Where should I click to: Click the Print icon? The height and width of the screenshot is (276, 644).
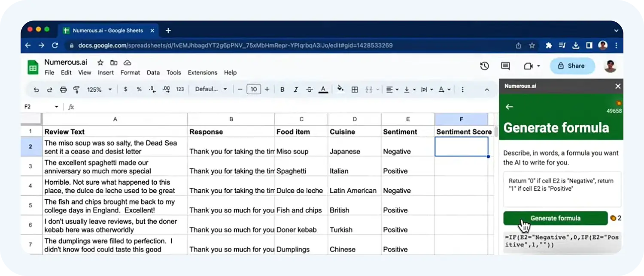[63, 90]
